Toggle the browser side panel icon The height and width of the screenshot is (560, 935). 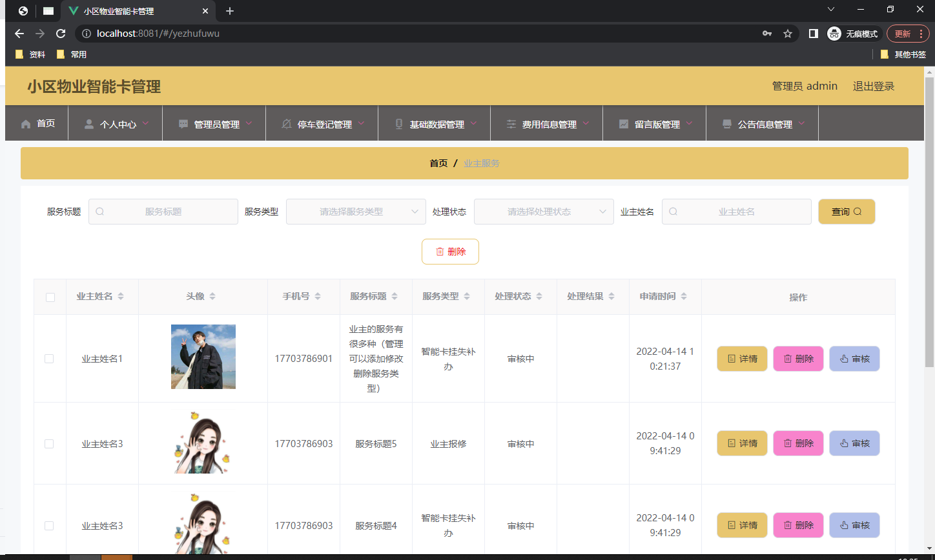point(814,34)
